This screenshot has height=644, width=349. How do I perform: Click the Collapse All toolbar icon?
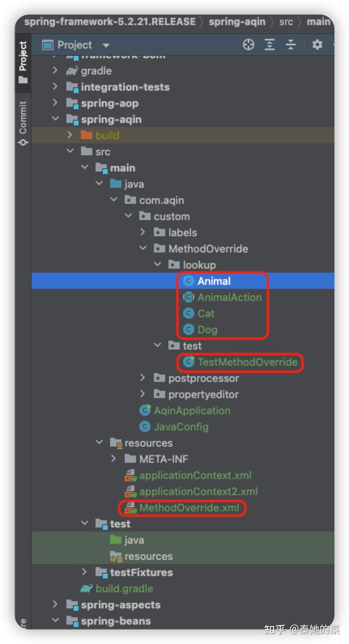291,44
